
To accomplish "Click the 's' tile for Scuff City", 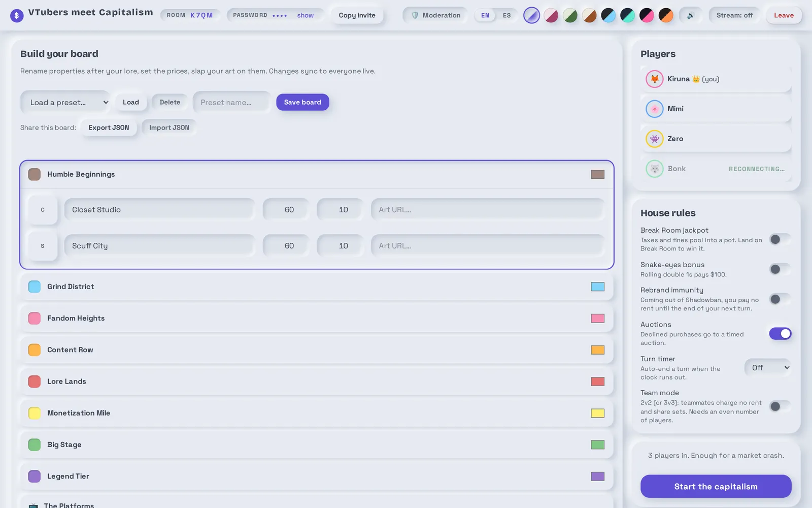I will point(43,246).
